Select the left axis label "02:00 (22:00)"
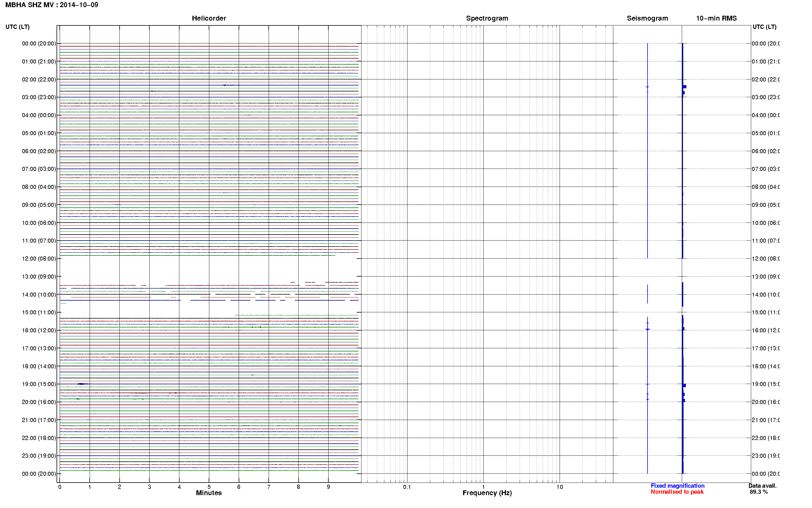The width and height of the screenshot is (812, 508). coord(39,79)
